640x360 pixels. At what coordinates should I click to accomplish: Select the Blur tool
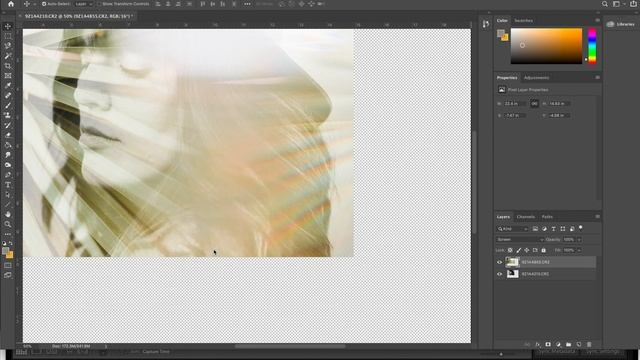click(x=8, y=155)
